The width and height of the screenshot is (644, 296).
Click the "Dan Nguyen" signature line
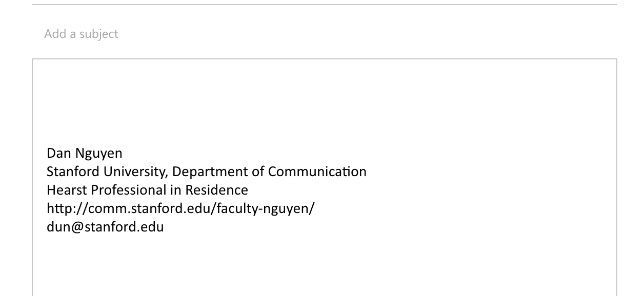click(85, 153)
